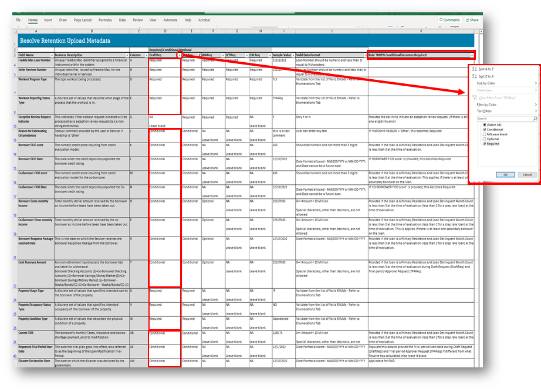The height and width of the screenshot is (392, 541).
Task: Click the Select All corner triangle
Action: coord(15,31)
